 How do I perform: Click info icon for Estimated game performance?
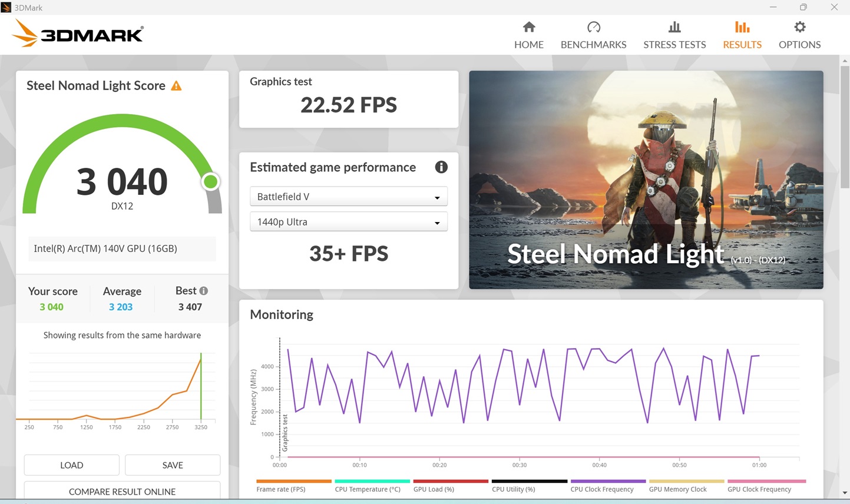(x=441, y=167)
